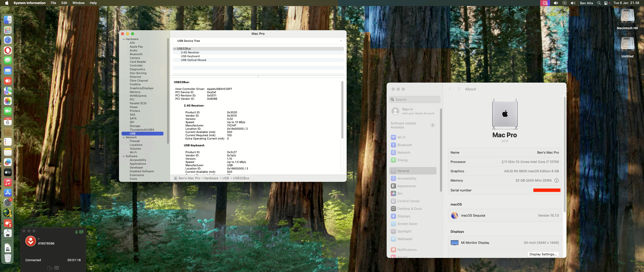
Task: Click the System Settings search field
Action: click(x=415, y=100)
